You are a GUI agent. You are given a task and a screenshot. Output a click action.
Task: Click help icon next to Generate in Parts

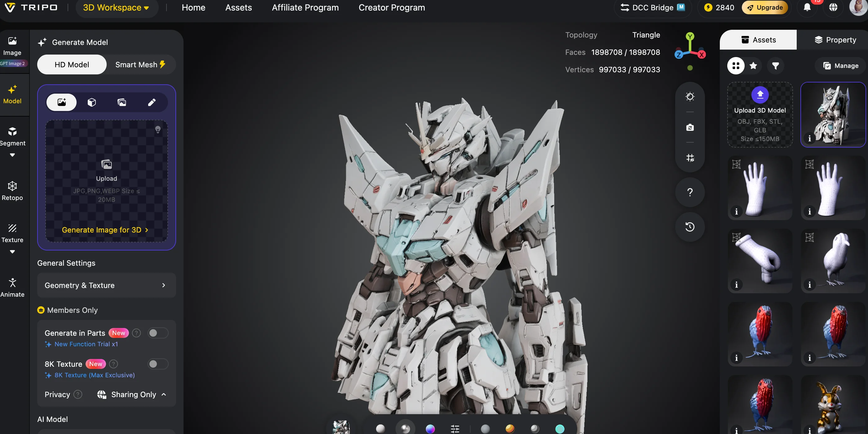point(136,333)
